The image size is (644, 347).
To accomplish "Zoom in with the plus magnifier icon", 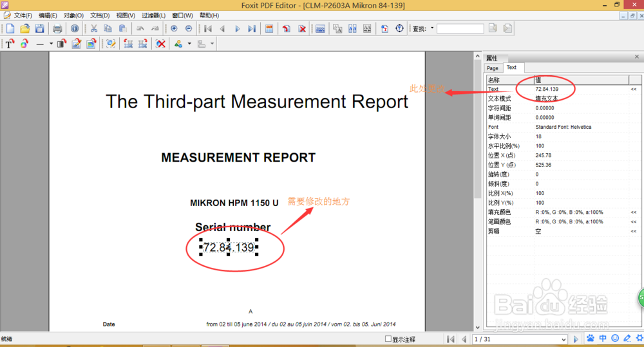I will point(174,29).
